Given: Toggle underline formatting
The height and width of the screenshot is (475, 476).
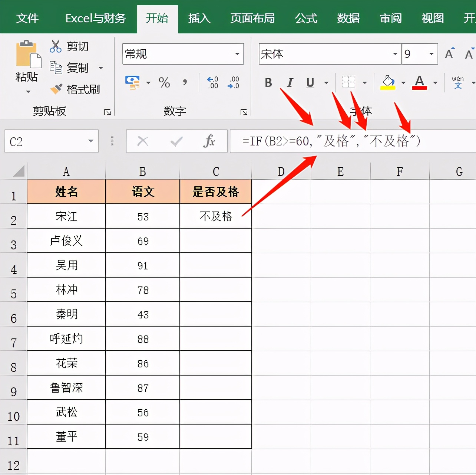Looking at the screenshot, I should click(310, 82).
